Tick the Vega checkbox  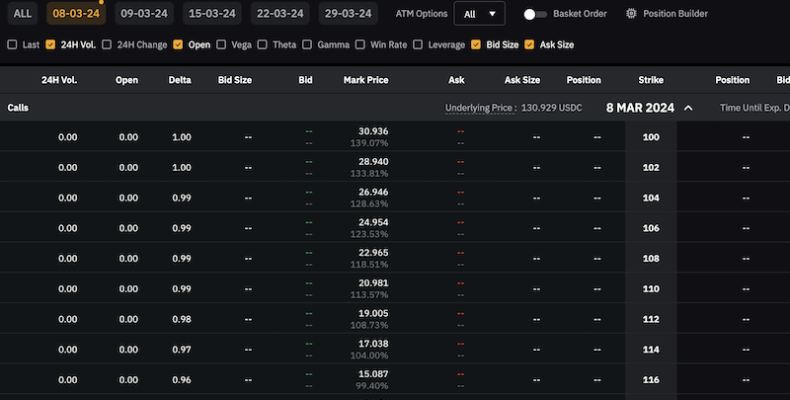221,45
